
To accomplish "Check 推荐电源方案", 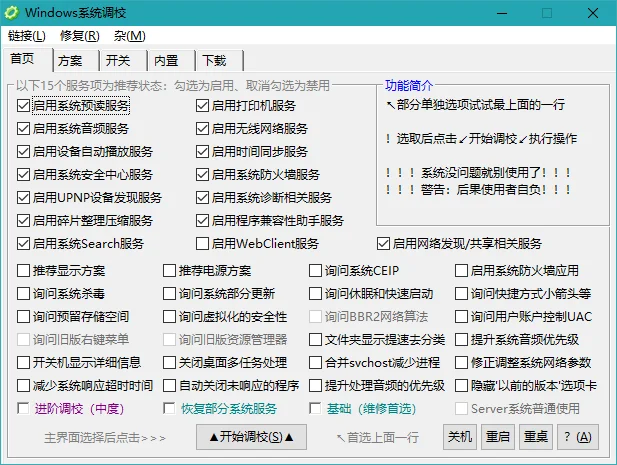I will point(170,271).
